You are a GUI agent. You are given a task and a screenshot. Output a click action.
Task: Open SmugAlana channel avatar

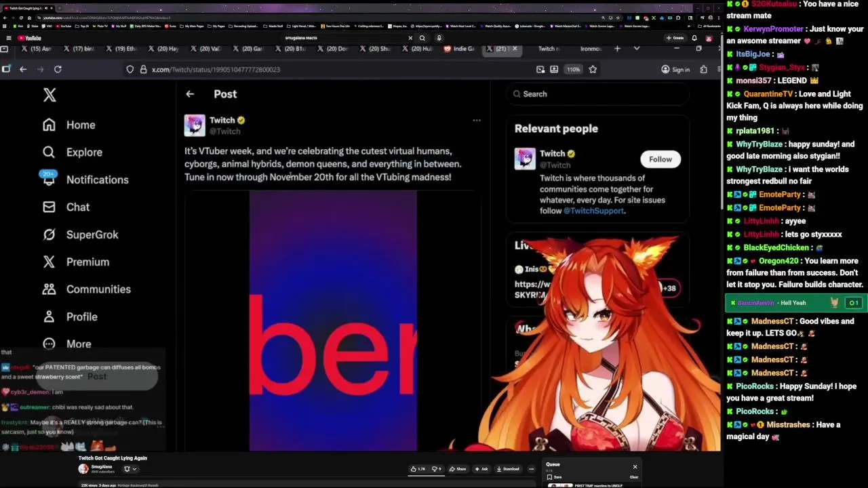point(83,468)
